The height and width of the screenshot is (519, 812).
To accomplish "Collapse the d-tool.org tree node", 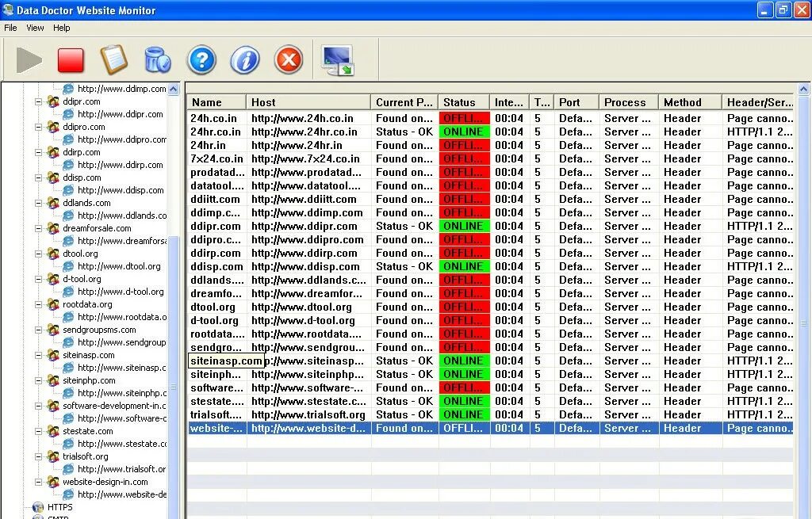I will coord(38,280).
